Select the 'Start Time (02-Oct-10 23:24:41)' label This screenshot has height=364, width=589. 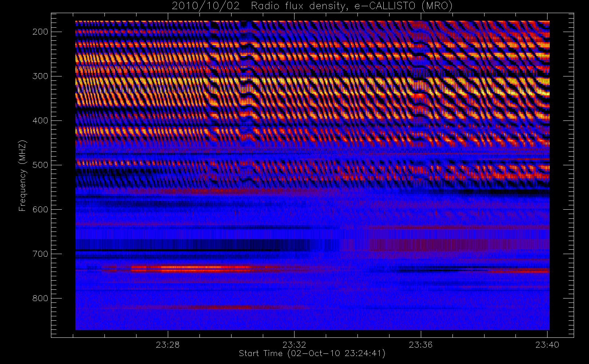click(312, 353)
